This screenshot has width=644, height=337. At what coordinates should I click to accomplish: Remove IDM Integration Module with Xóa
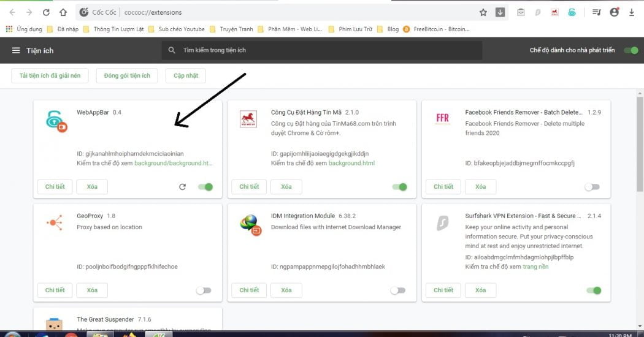point(286,290)
